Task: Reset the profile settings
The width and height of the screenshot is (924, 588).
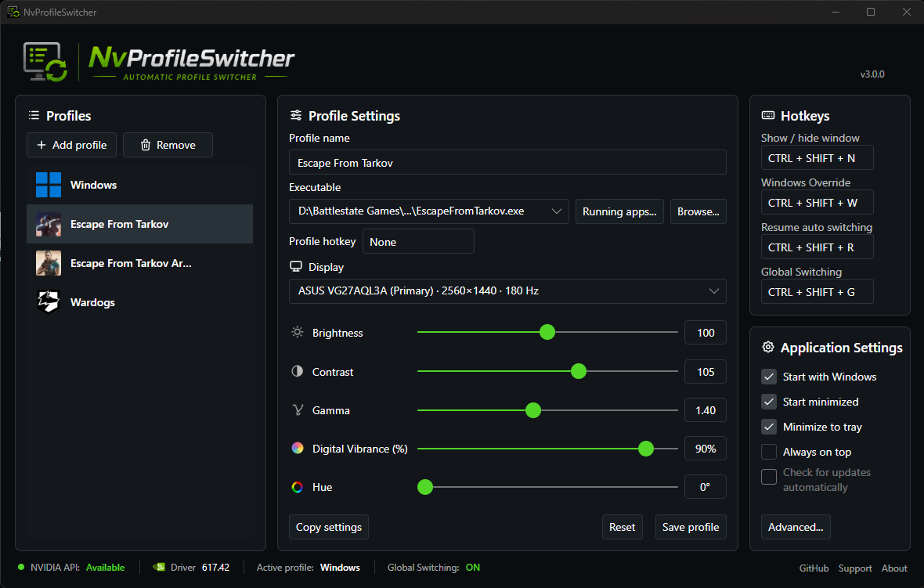Action: pos(623,527)
